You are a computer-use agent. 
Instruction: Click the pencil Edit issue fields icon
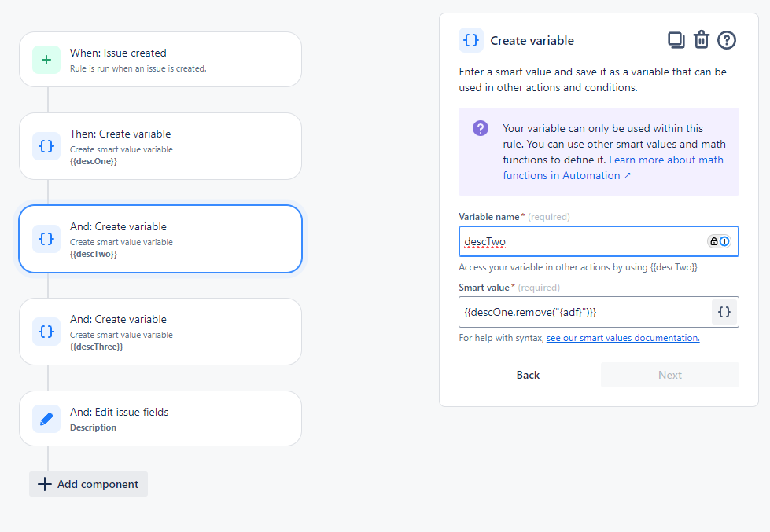click(46, 419)
